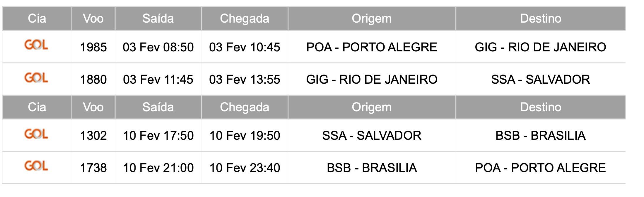
Task: Click destination BSB - BRASILIA in flight 1302 row
Action: [541, 136]
